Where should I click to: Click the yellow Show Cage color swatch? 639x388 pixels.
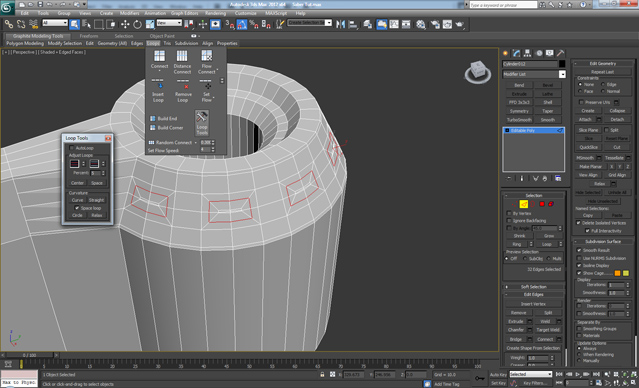(x=626, y=273)
